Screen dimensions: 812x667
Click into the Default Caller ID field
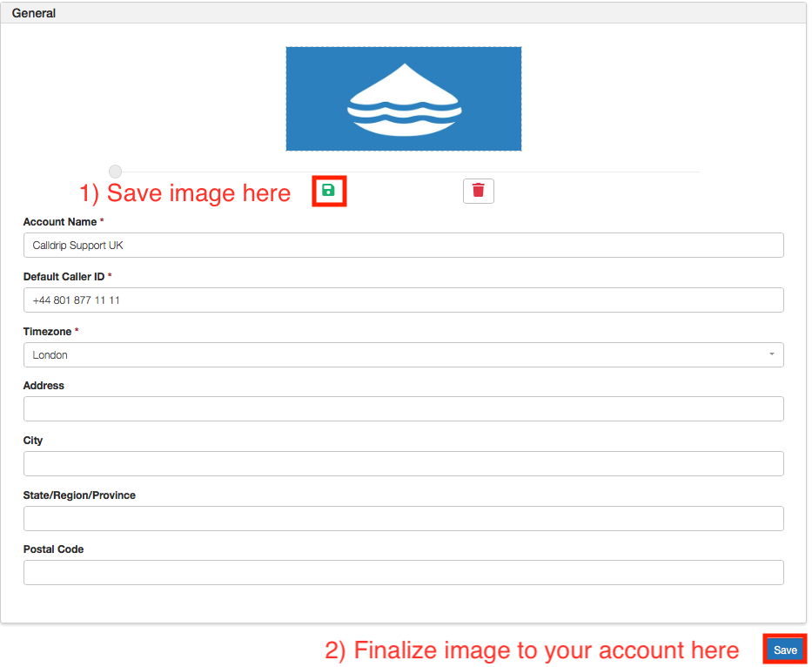[x=404, y=300]
